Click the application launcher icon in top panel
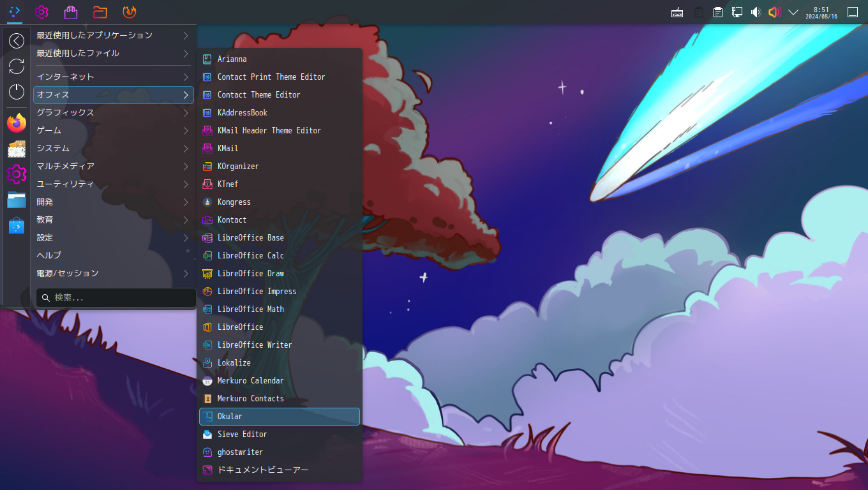 coord(15,12)
